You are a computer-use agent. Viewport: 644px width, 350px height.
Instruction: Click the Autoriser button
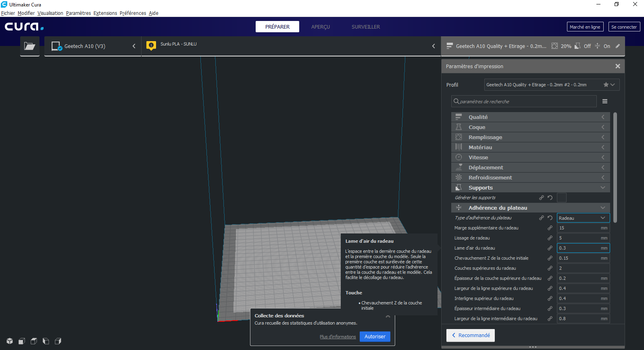pyautogui.click(x=375, y=336)
